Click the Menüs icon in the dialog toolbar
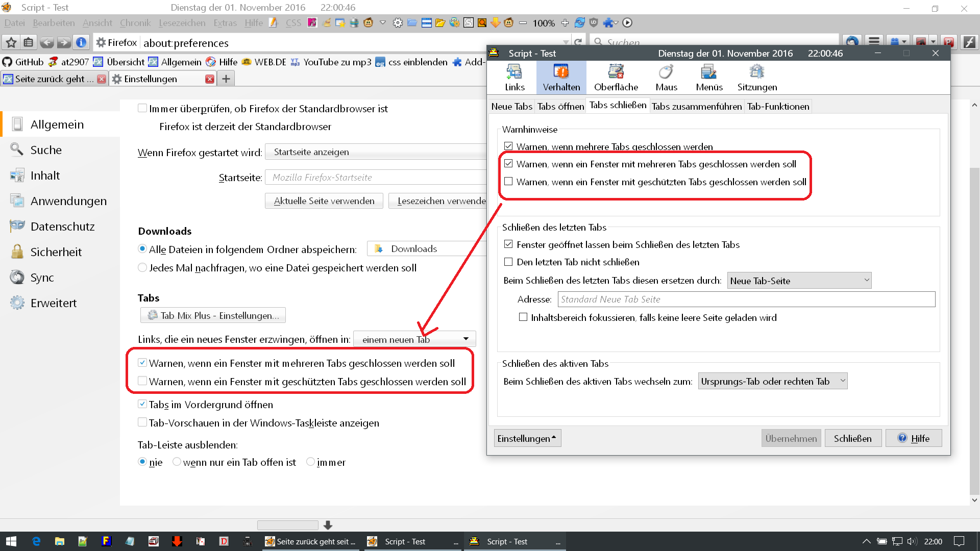Image resolution: width=980 pixels, height=551 pixels. pyautogui.click(x=709, y=72)
